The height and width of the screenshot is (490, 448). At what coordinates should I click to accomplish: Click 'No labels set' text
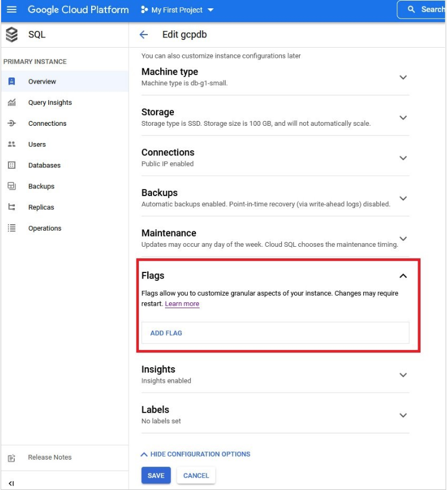point(161,421)
